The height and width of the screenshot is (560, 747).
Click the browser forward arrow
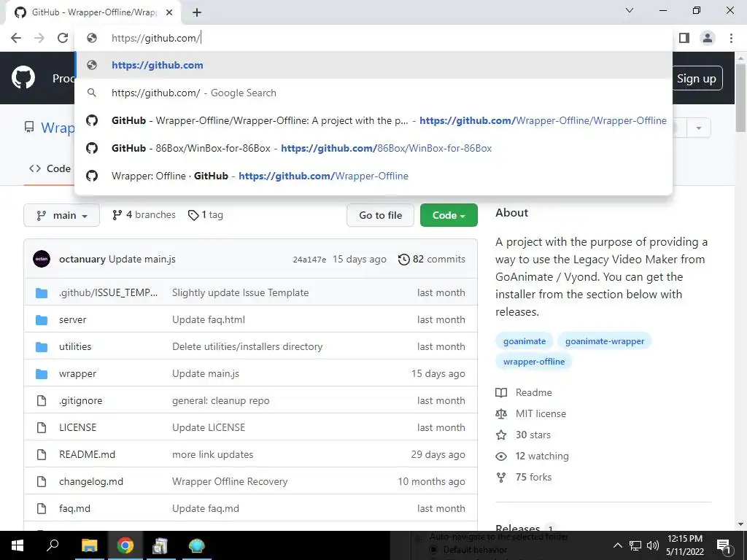[x=39, y=38]
